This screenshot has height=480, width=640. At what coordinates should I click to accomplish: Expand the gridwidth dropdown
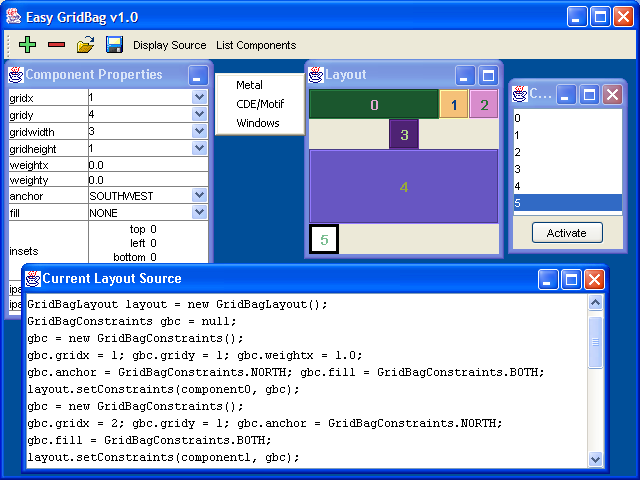(199, 131)
